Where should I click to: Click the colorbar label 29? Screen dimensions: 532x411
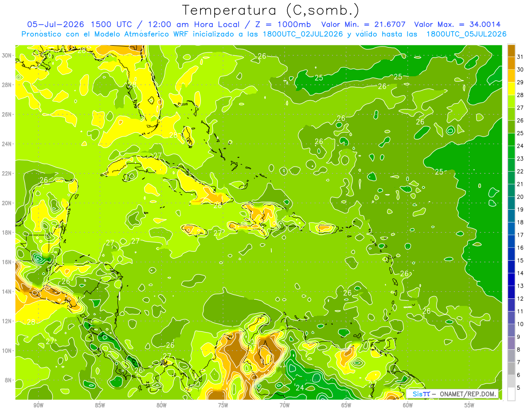pos(520,82)
